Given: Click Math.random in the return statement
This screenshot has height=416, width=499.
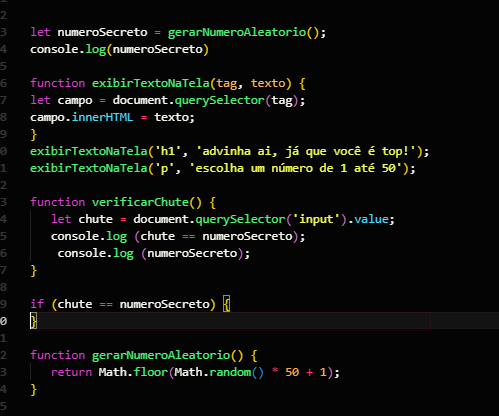Looking at the screenshot, I should point(213,372).
